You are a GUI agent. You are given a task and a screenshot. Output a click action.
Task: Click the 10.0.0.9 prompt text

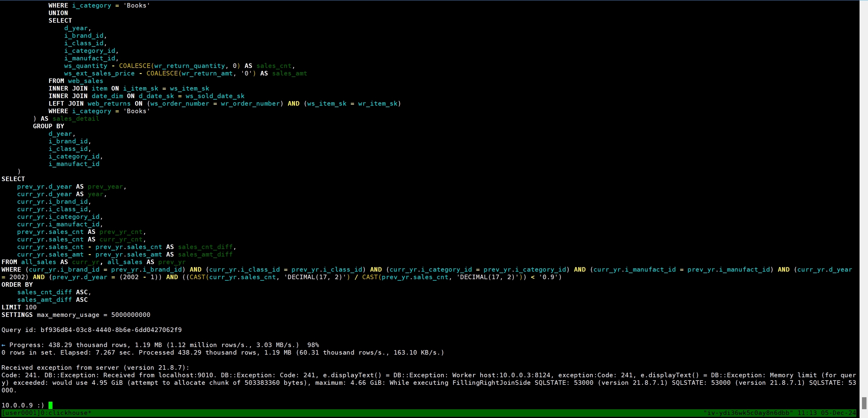coord(17,405)
